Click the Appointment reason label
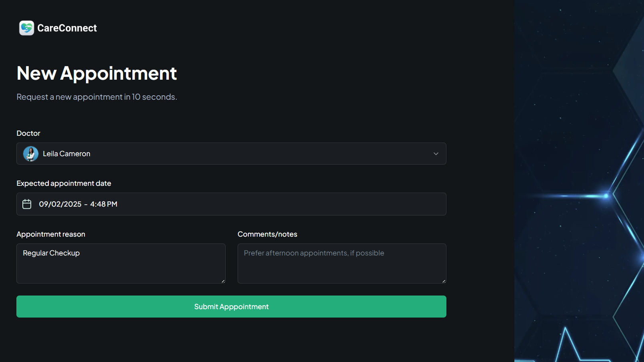 point(51,234)
